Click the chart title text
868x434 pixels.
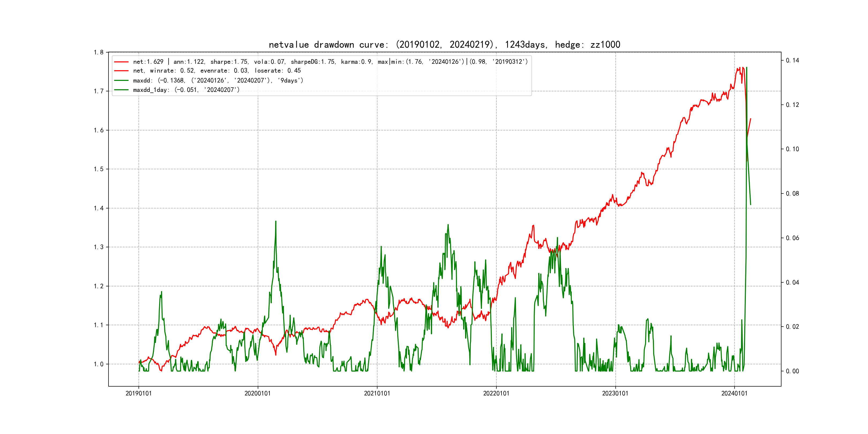click(x=444, y=44)
